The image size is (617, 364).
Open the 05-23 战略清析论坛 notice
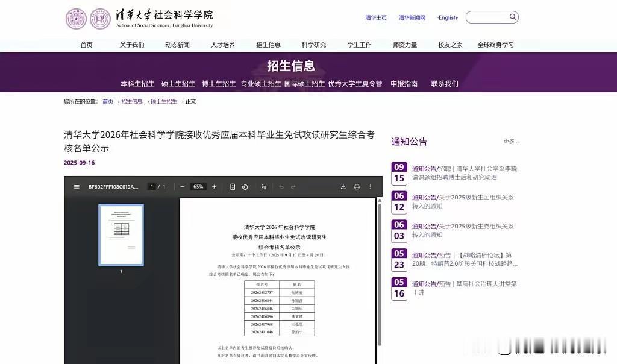coord(465,259)
